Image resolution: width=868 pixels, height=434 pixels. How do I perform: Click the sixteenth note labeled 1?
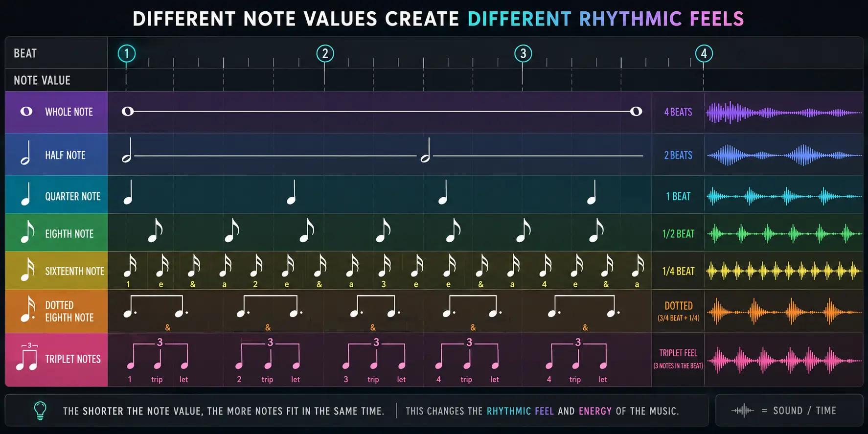coord(130,266)
